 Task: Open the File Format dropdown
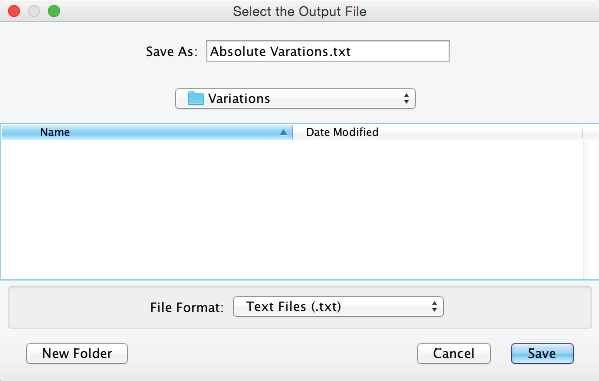[338, 306]
